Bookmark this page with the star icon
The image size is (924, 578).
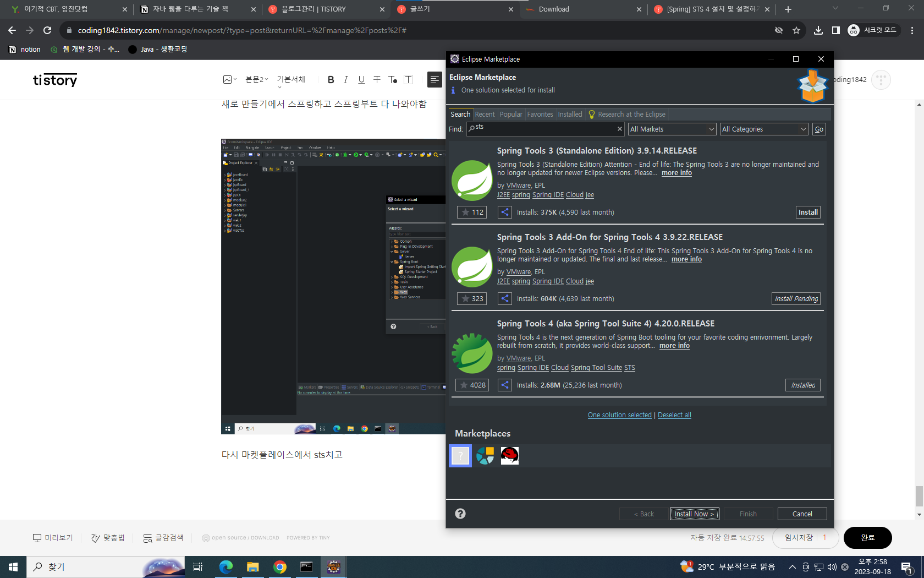[x=796, y=30]
